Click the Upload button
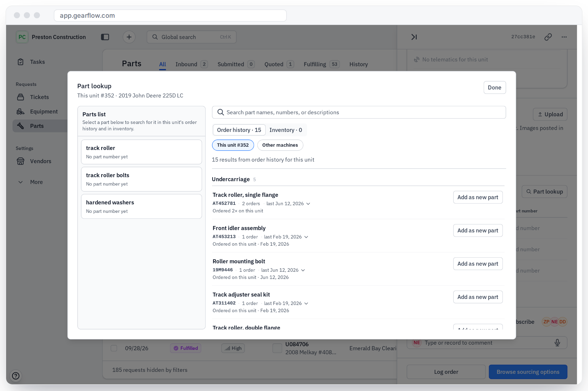Image resolution: width=588 pixels, height=391 pixels. pos(550,114)
